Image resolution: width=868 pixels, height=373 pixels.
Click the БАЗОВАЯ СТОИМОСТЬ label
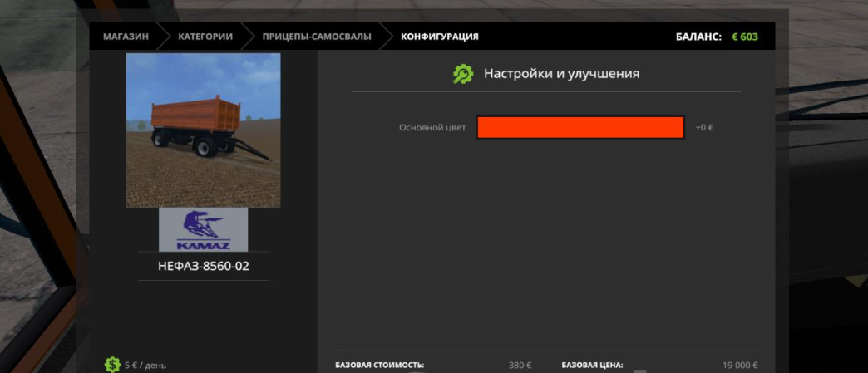(x=379, y=365)
